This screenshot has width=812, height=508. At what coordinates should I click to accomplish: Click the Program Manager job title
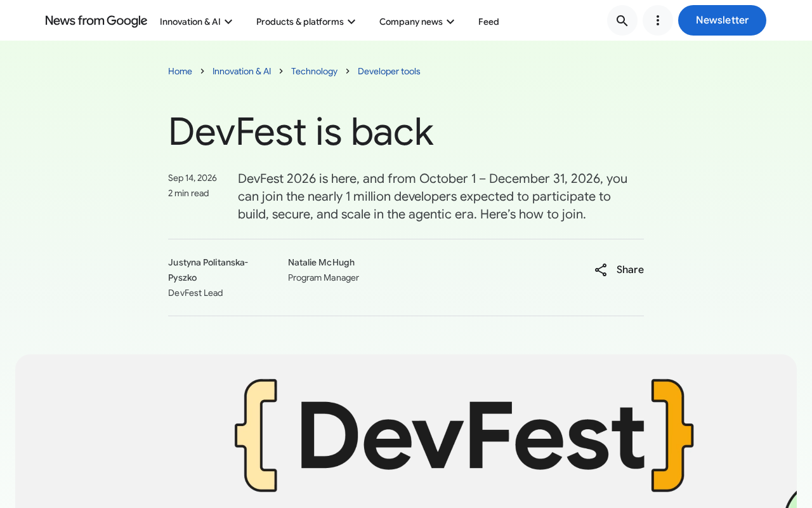pos(324,277)
